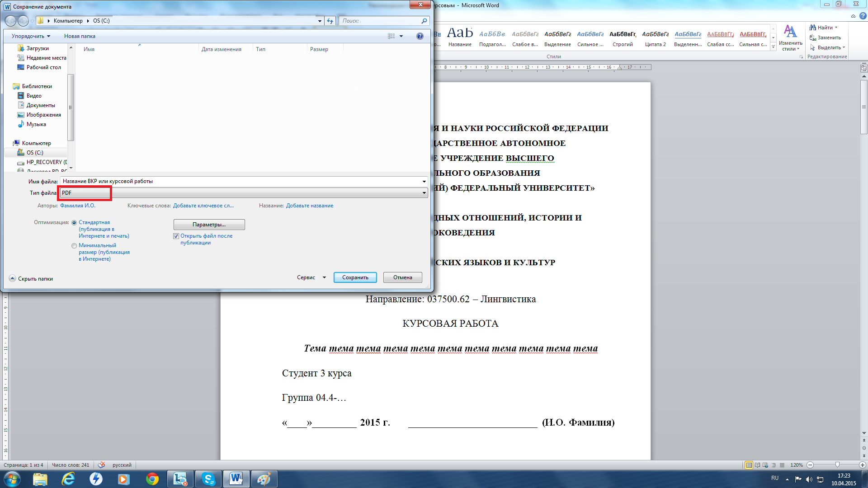Viewport: 868px width, 488px height.
Task: Switch to Print Layout view icon
Action: (x=749, y=465)
